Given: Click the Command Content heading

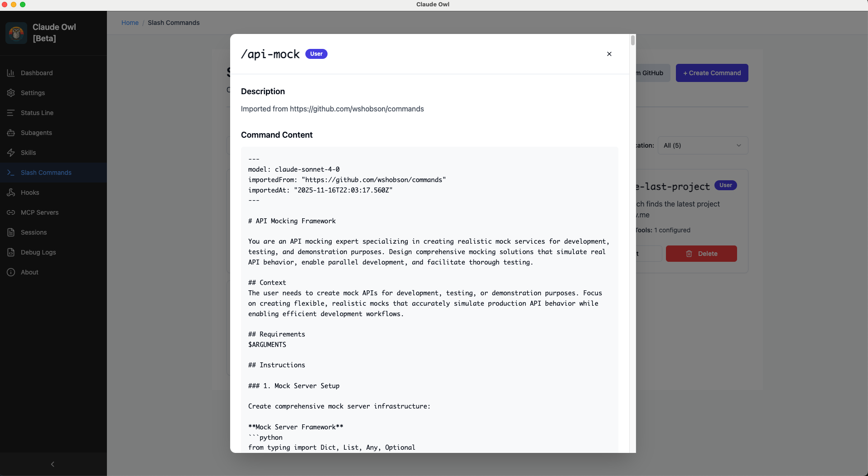Looking at the screenshot, I should coord(277,135).
